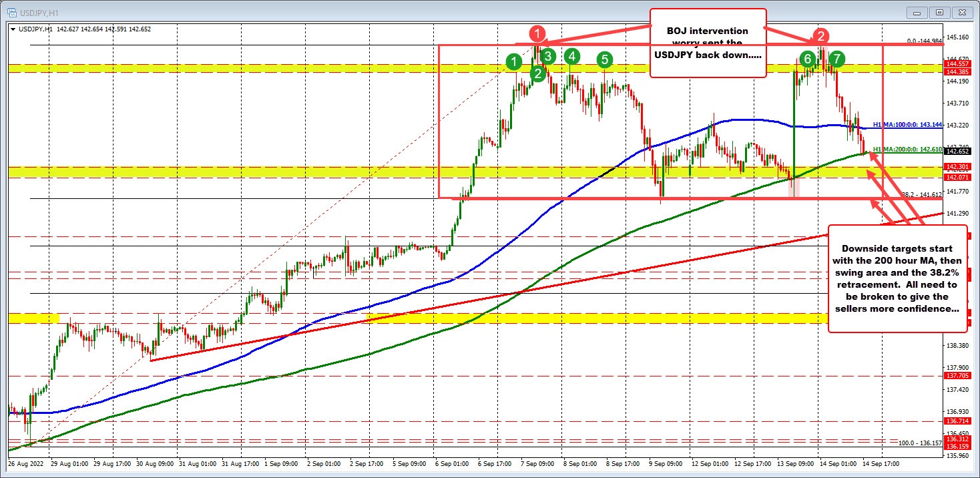Select green circle marker 7 on the chart

[837, 59]
